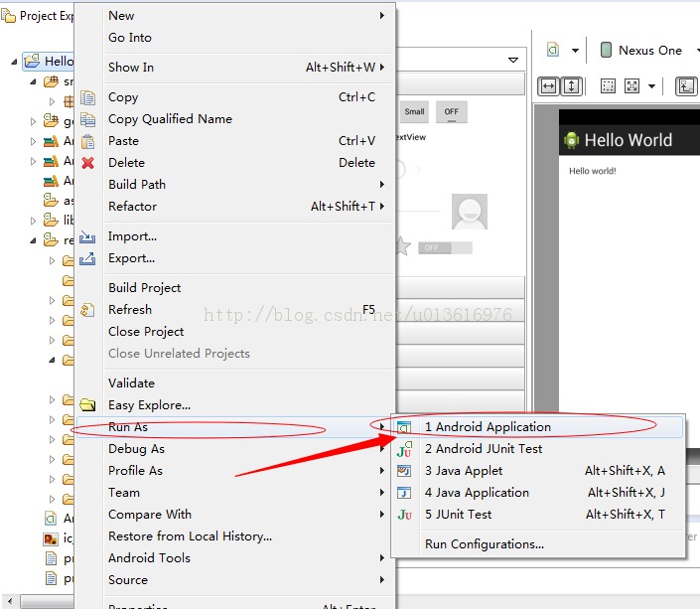This screenshot has width=700, height=609.
Task: Open the dropdown arrow after zoom-to-fit icon
Action: pyautogui.click(x=651, y=86)
